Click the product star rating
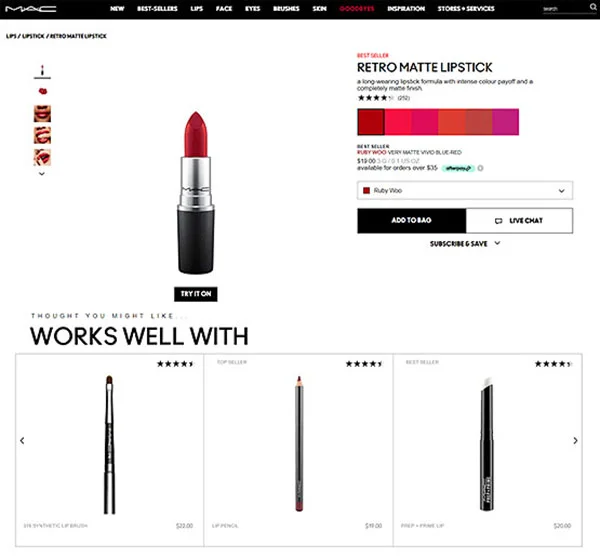 pos(375,98)
